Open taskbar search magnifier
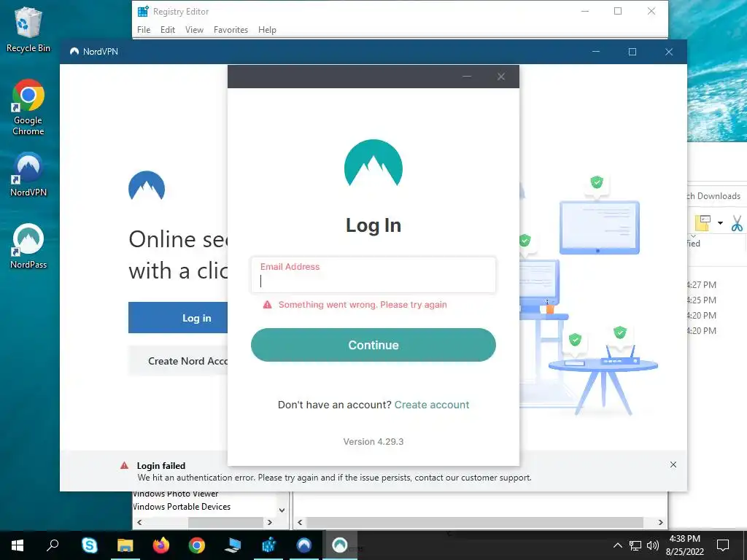The image size is (747, 560). 53,545
